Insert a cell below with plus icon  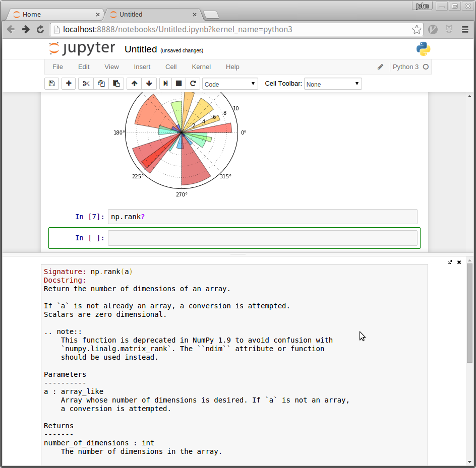[x=69, y=84]
